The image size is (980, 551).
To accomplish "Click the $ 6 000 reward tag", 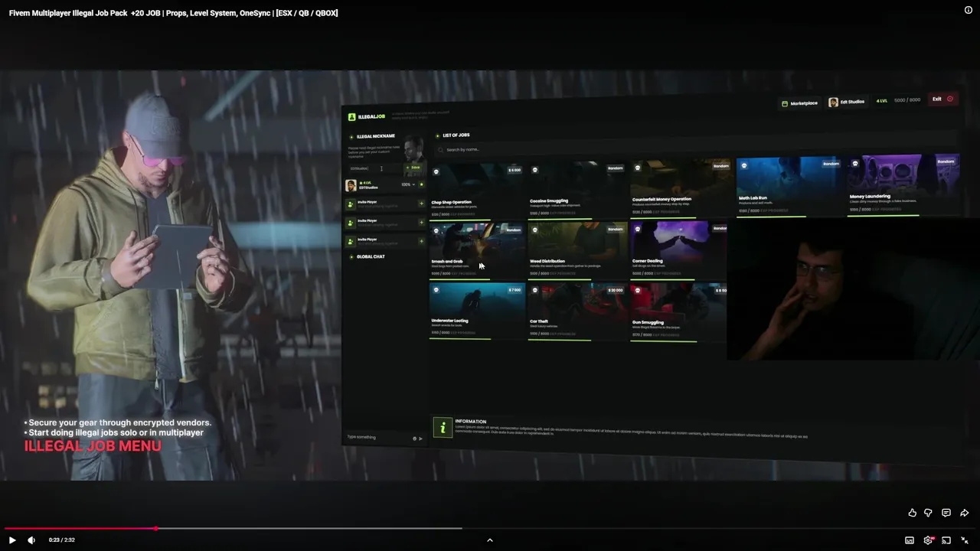I will (514, 170).
